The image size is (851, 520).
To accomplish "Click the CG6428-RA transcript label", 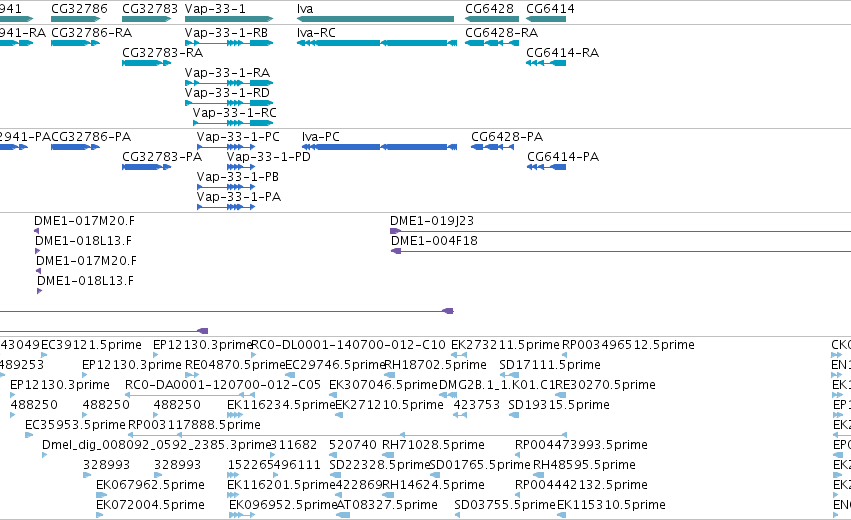I will click(x=501, y=33).
